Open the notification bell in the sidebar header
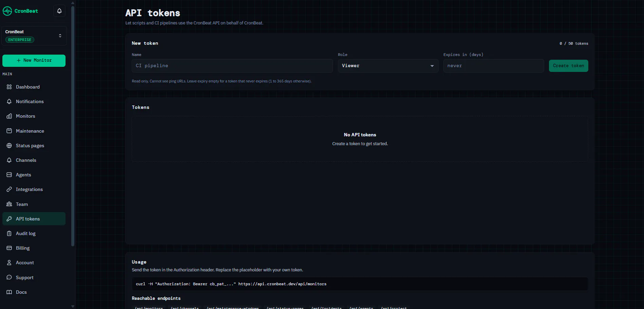This screenshot has width=644, height=309. 59,11
